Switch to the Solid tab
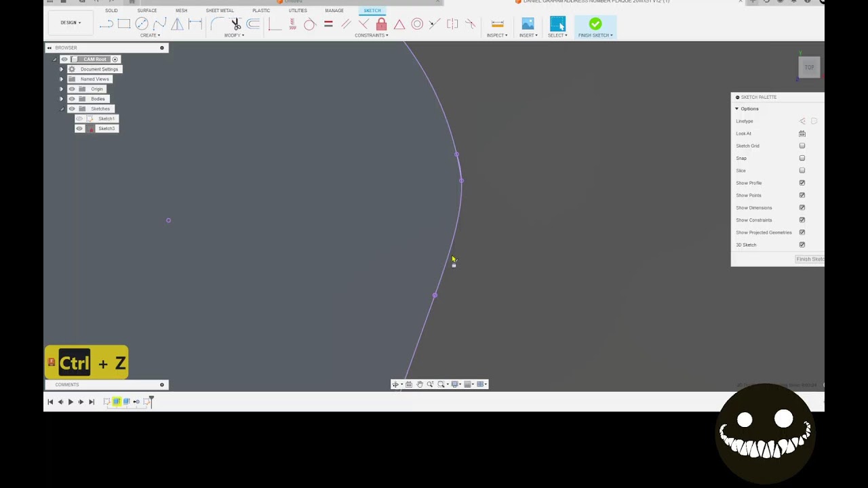 tap(111, 11)
